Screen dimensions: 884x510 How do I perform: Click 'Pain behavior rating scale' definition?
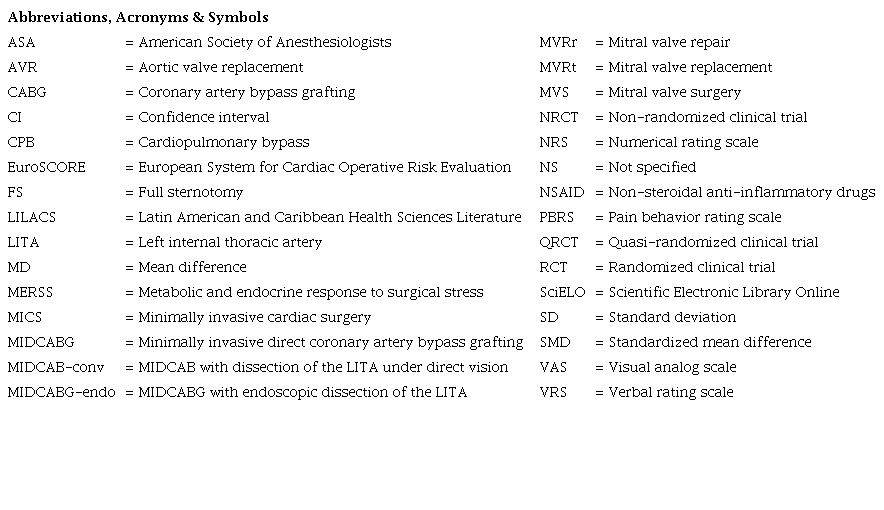pyautogui.click(x=695, y=217)
